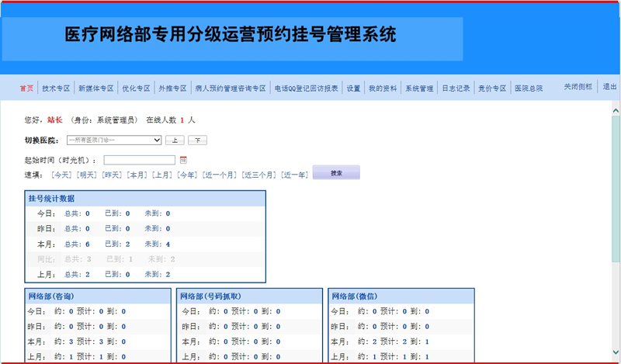The height and width of the screenshot is (364, 621).
Task: Click the online count number 1
Action: pos(182,120)
